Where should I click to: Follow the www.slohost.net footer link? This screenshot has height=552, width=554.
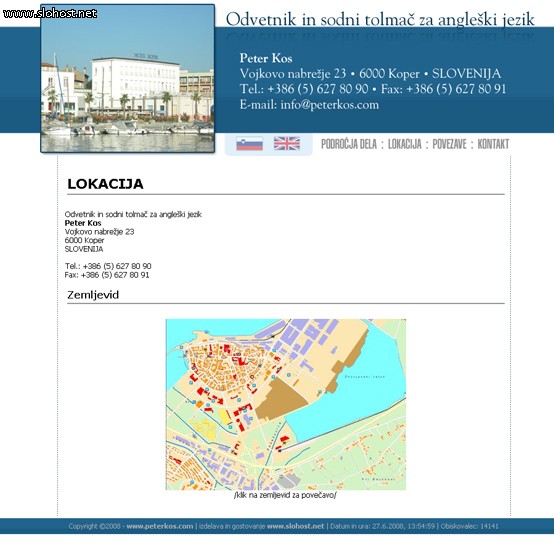(x=295, y=526)
